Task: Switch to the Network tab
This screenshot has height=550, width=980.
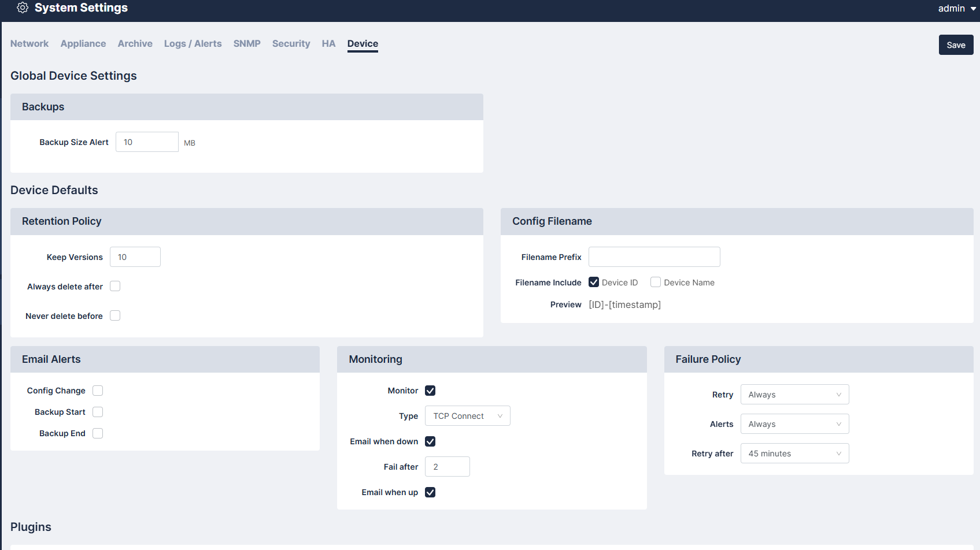Action: click(29, 44)
